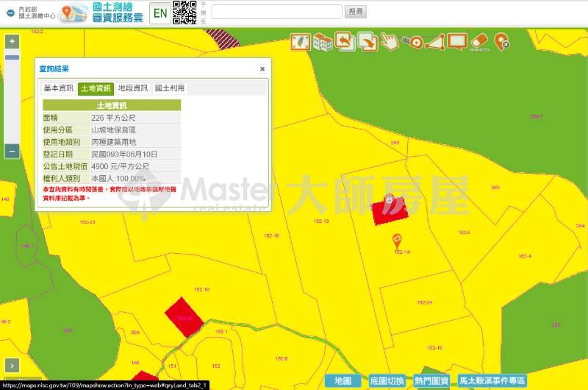Click the zoom out minus button
Image resolution: width=588 pixels, height=390 pixels.
[x=12, y=151]
